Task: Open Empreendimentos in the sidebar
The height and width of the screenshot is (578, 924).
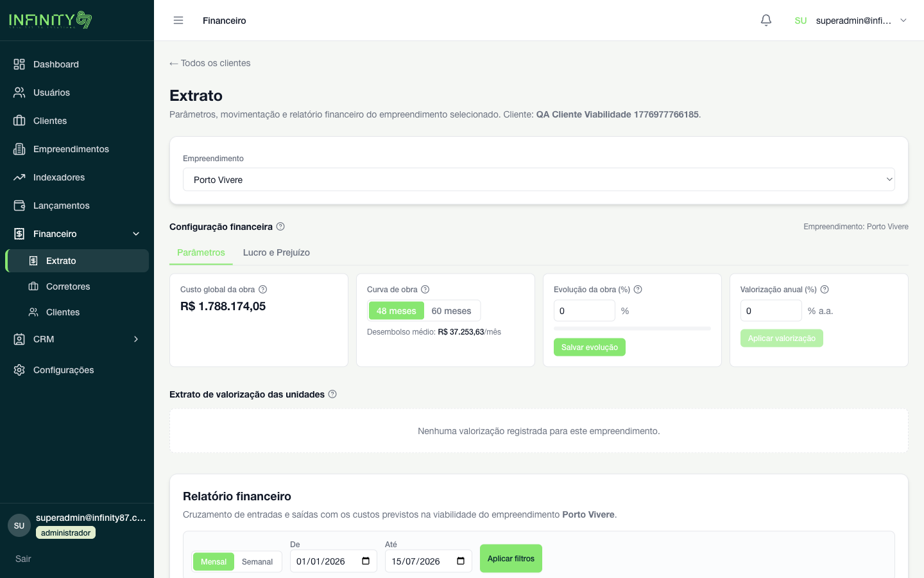Action: click(77, 149)
